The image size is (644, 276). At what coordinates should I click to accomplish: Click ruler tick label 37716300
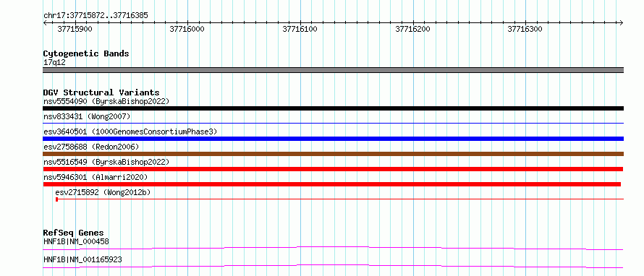(x=525, y=29)
